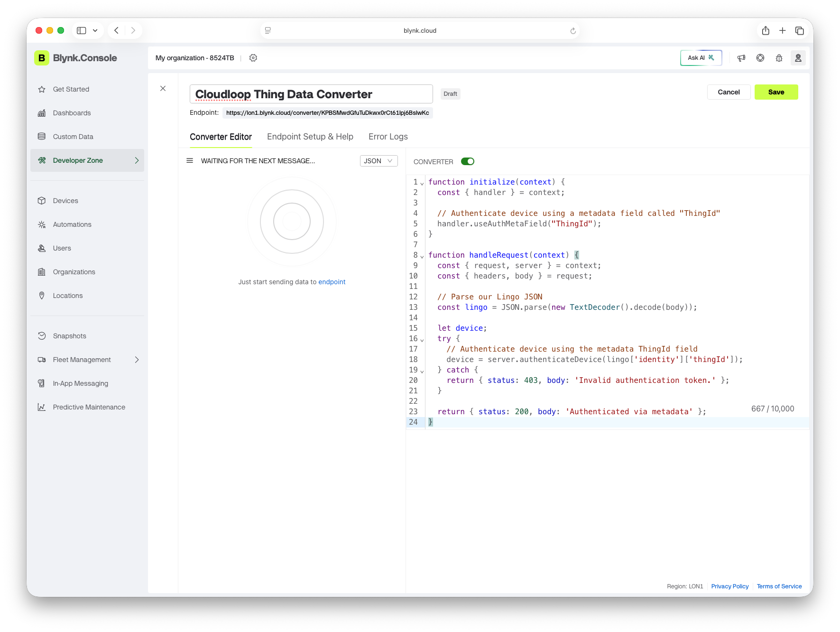
Task: Open the Snapshots icon
Action: (x=42, y=336)
